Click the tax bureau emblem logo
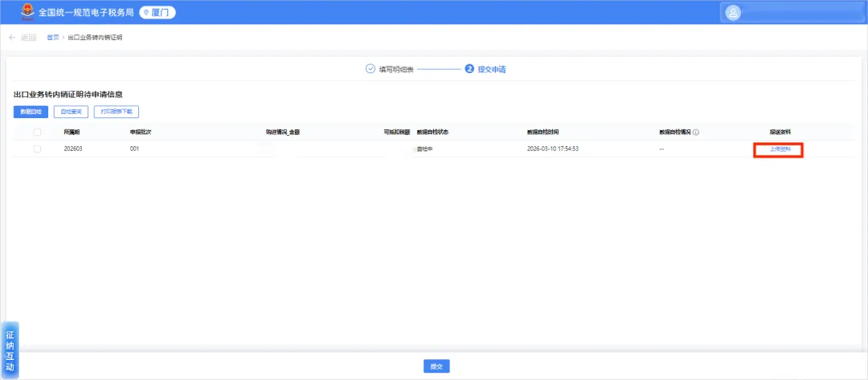Viewport: 868px width, 380px height. coord(27,11)
